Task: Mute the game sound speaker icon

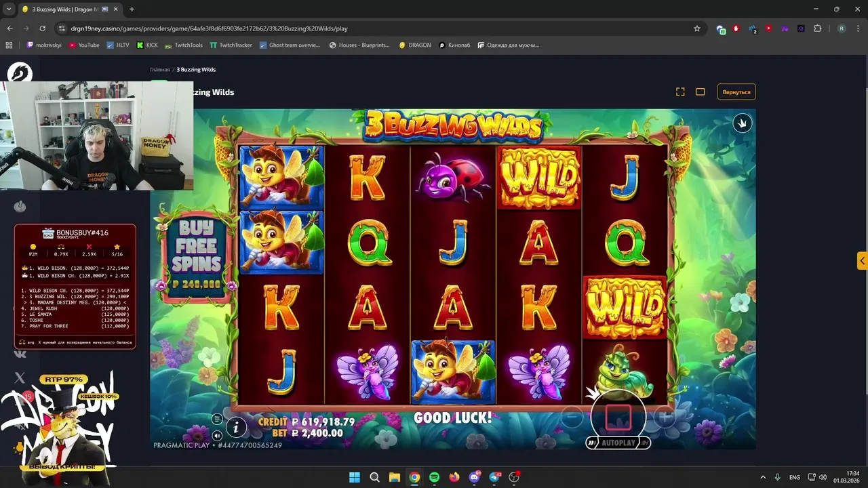Action: 217,435
